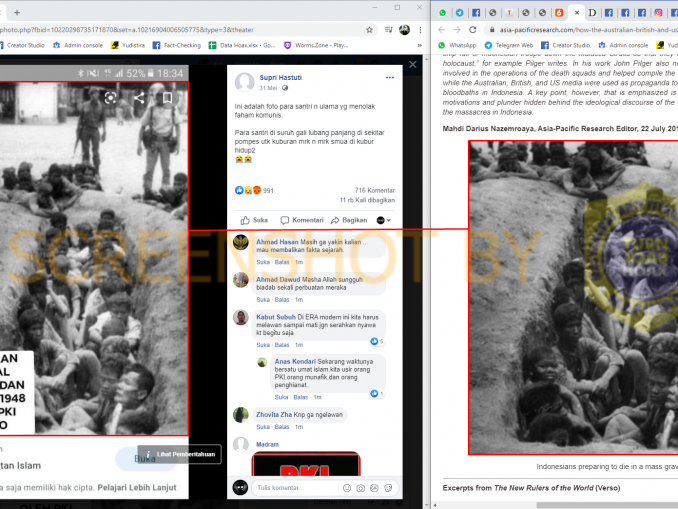This screenshot has width=678, height=509.
Task: View the 991 reactions list
Action: [254, 190]
